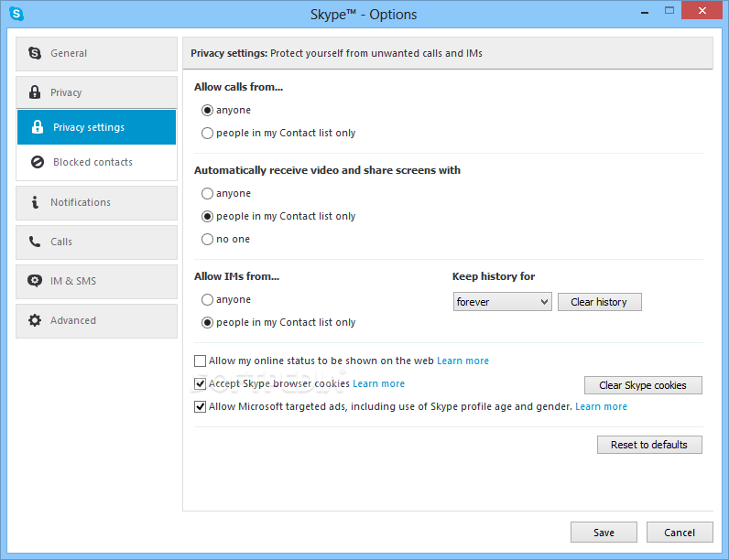Open the General options section
The image size is (729, 560).
click(x=97, y=54)
